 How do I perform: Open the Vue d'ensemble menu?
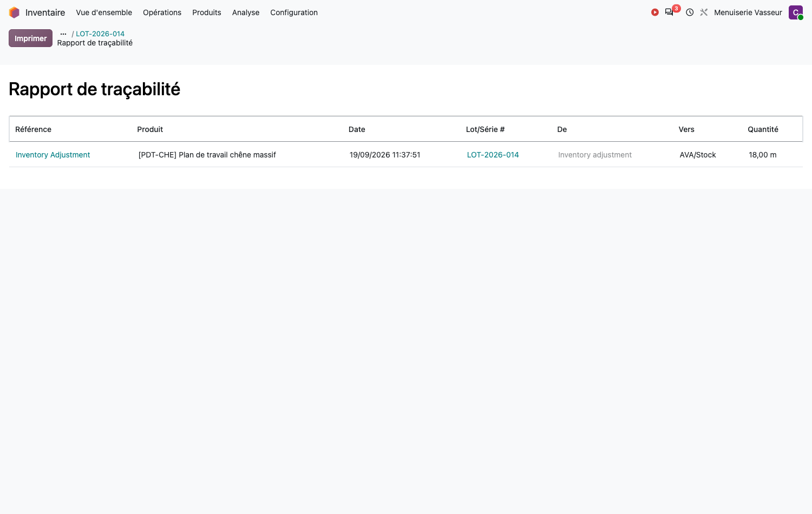click(x=104, y=12)
